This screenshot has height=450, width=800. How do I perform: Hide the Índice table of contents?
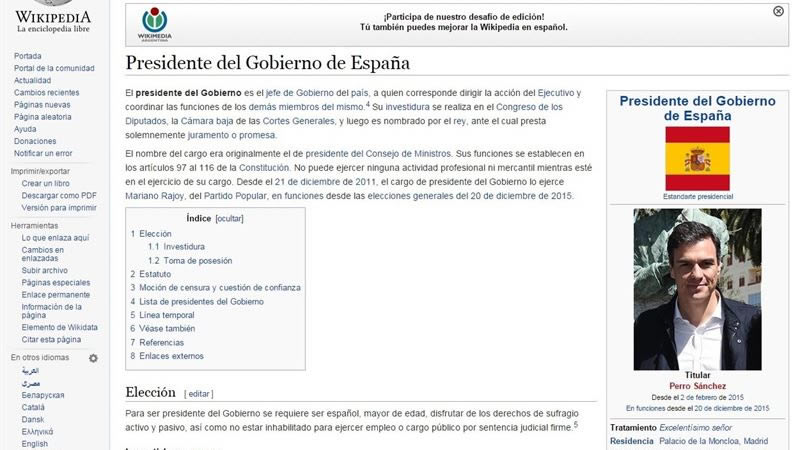click(x=229, y=218)
